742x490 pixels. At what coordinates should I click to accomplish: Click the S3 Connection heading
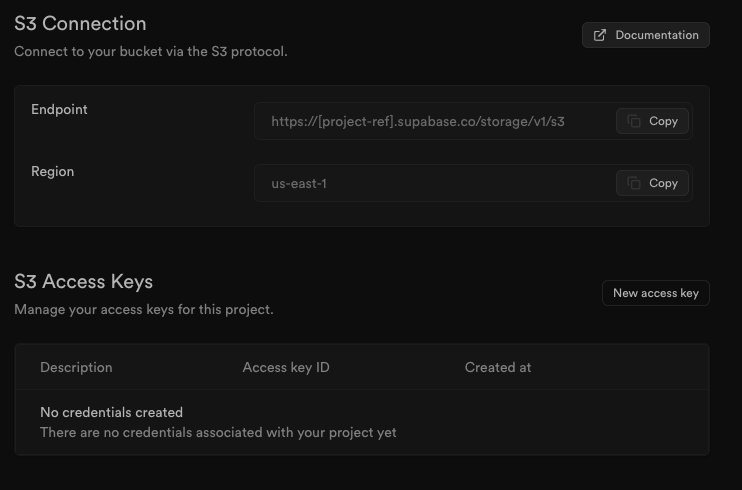point(80,23)
